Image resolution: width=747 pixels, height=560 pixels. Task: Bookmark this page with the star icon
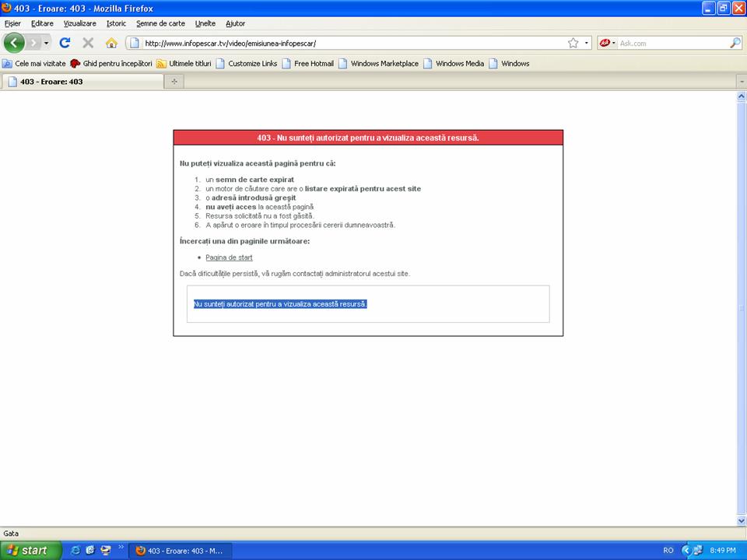coord(573,43)
